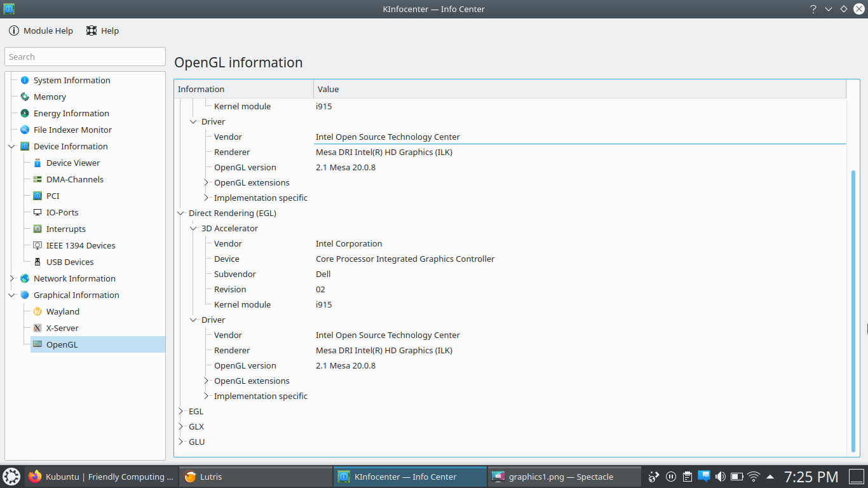Click the IO-Ports icon

click(x=37, y=212)
